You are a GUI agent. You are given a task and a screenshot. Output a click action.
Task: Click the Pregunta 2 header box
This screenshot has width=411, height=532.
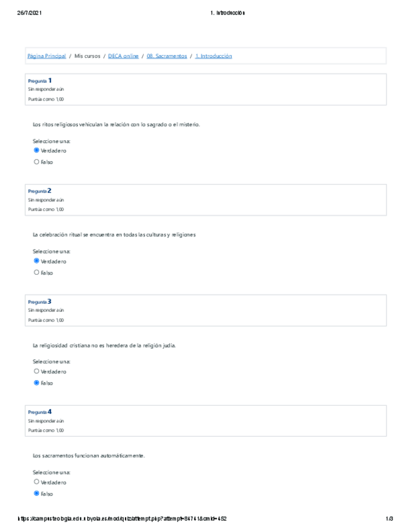pyautogui.click(x=205, y=200)
